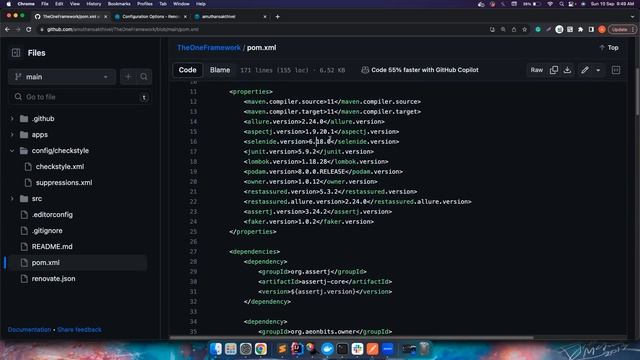Viewport: 640px width, 360px height.
Task: Open Wi-Fi status menu
Action: (x=550, y=4)
